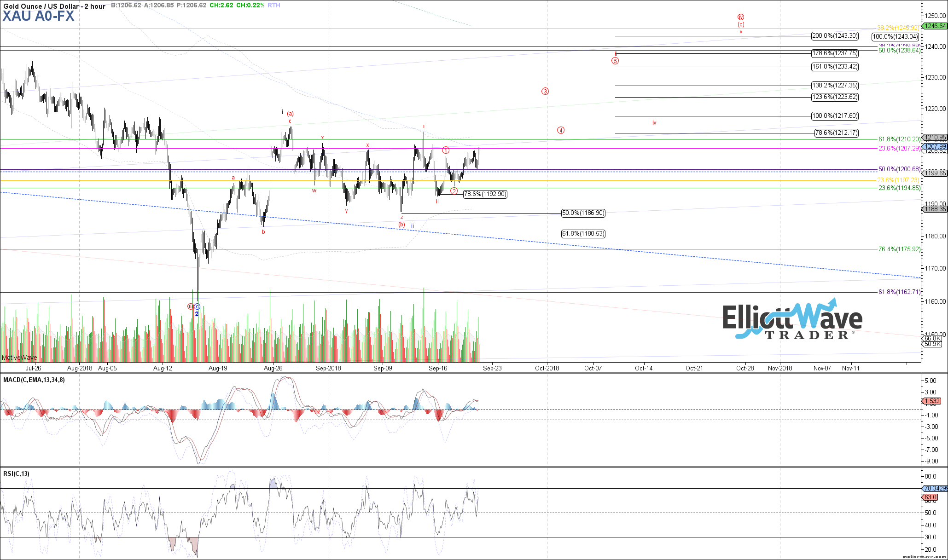Select the 138.2%(1227.35) extension label
The image size is (948, 560).
(835, 86)
